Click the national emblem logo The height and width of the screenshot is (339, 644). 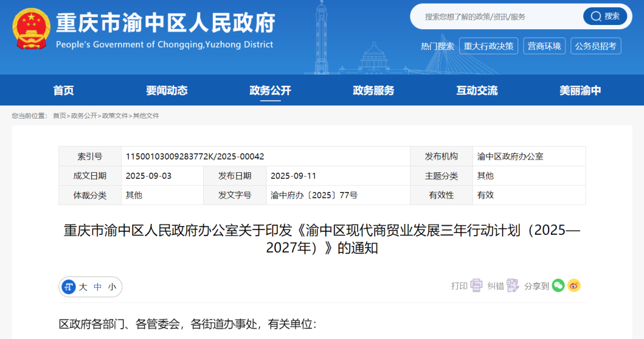click(x=31, y=29)
